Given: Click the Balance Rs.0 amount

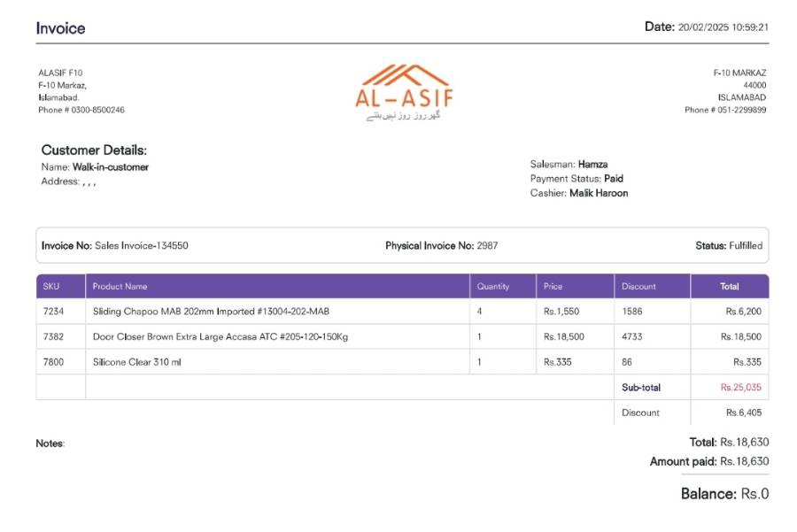Looking at the screenshot, I should pyautogui.click(x=754, y=494).
